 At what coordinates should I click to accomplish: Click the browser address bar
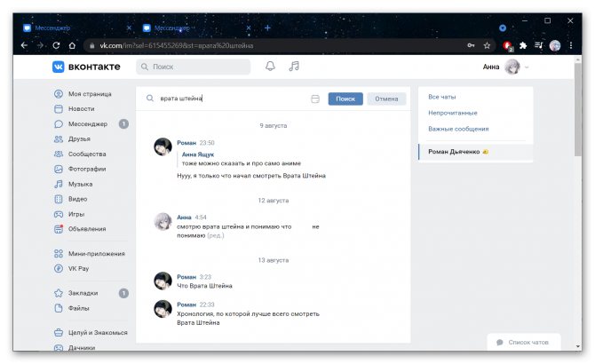click(274, 45)
